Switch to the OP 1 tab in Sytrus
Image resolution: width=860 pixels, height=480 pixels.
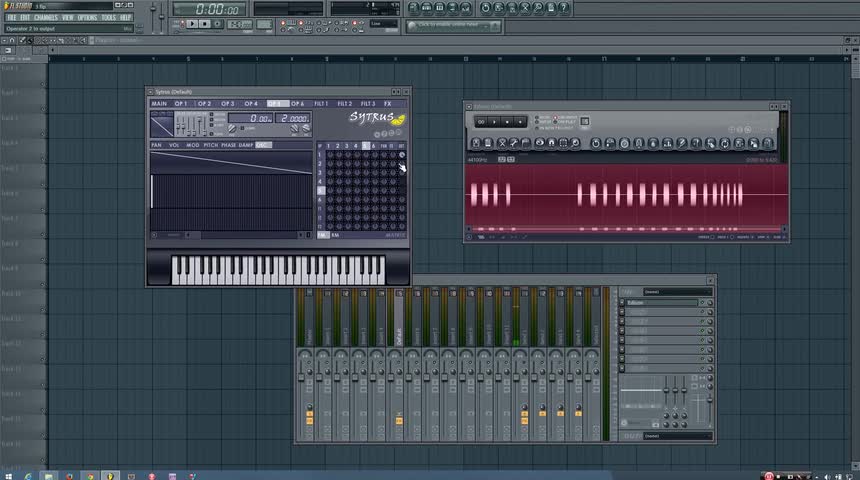point(181,103)
